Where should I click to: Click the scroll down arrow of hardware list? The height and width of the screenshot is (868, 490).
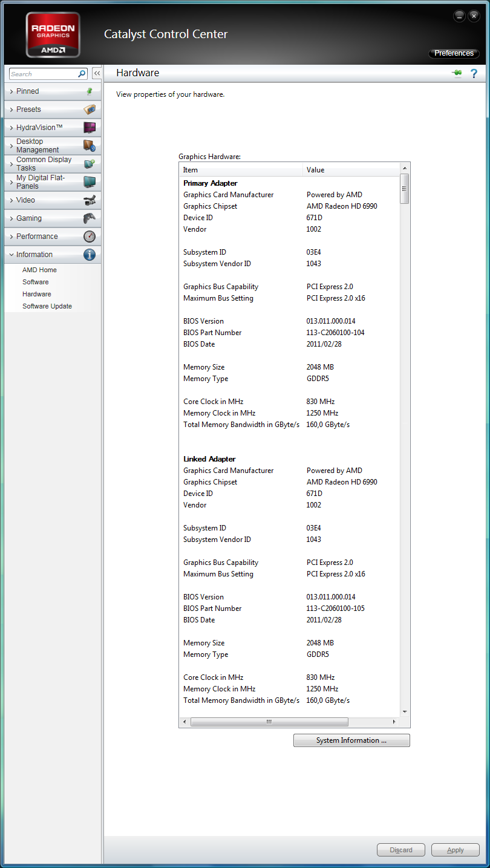pos(405,712)
